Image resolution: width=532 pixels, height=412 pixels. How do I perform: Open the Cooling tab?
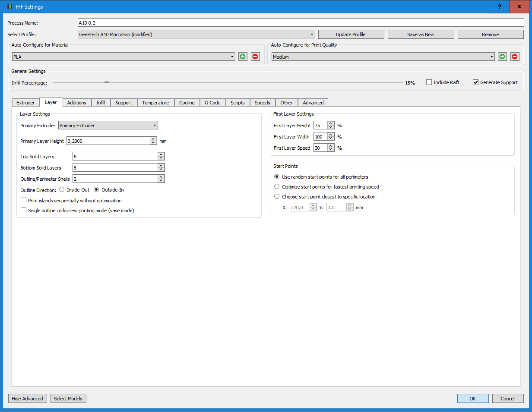pyautogui.click(x=187, y=103)
